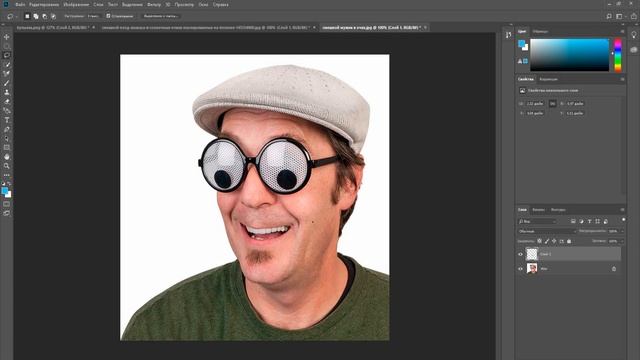Image resolution: width=640 pixels, height=360 pixels.
Task: Open the layer opacity slider arrow
Action: [x=622, y=231]
